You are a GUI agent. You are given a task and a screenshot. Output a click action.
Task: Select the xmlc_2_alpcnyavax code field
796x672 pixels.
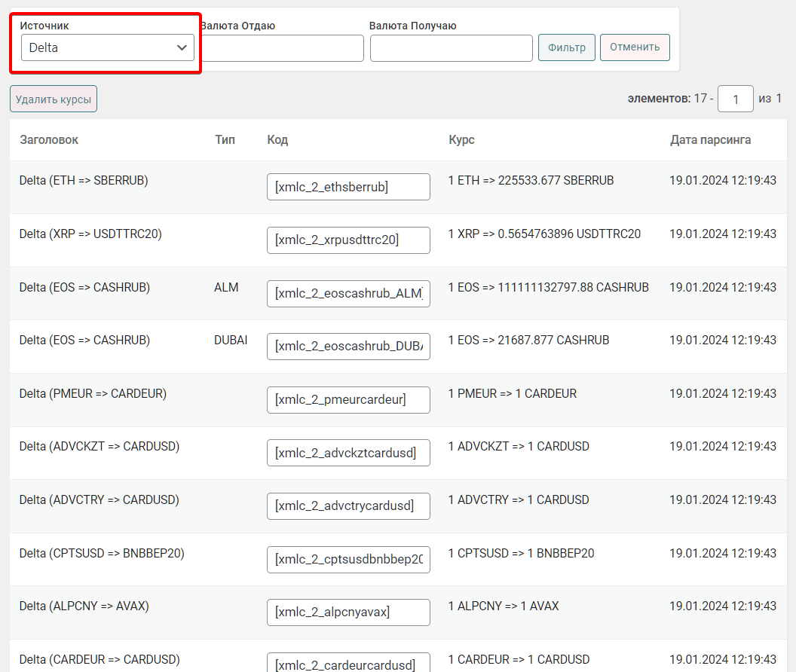[x=348, y=612]
